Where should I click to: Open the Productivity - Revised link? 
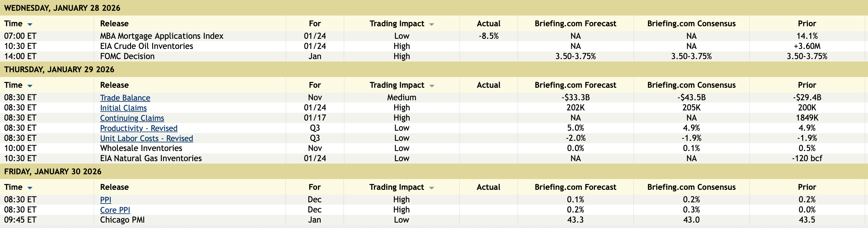(x=138, y=128)
